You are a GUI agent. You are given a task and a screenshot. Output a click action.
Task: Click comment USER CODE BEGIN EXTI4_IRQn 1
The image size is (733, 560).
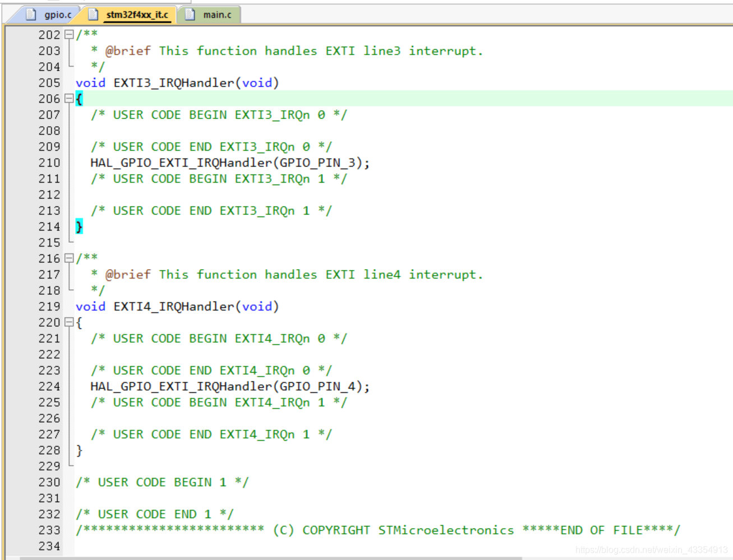219,402
